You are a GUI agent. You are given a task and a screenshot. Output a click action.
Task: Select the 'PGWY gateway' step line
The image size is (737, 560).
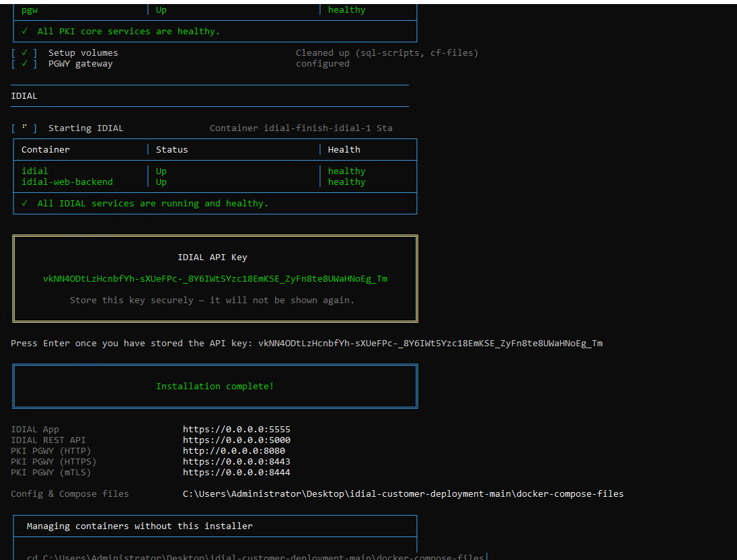coord(81,64)
